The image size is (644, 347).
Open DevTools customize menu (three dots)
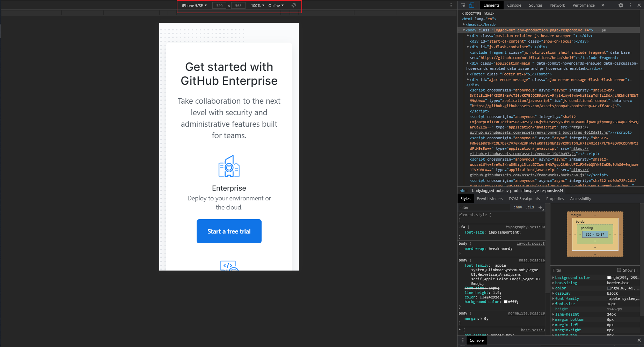(x=630, y=5)
